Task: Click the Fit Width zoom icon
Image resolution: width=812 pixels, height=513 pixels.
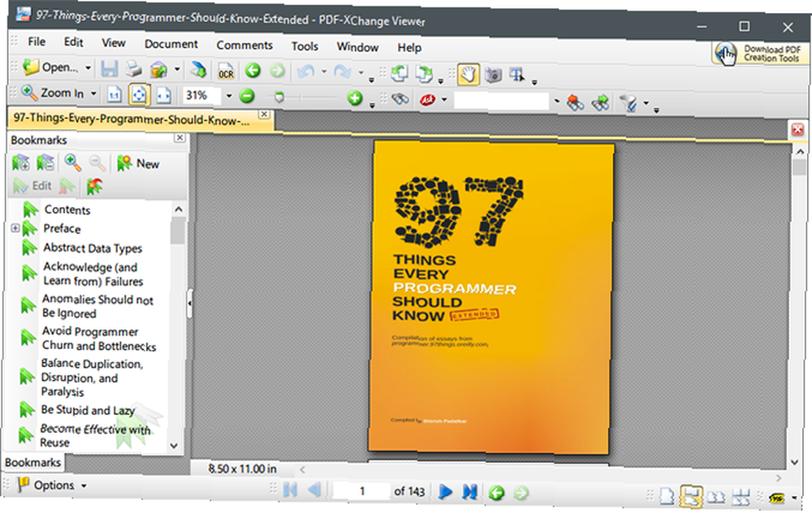Action: click(x=164, y=96)
